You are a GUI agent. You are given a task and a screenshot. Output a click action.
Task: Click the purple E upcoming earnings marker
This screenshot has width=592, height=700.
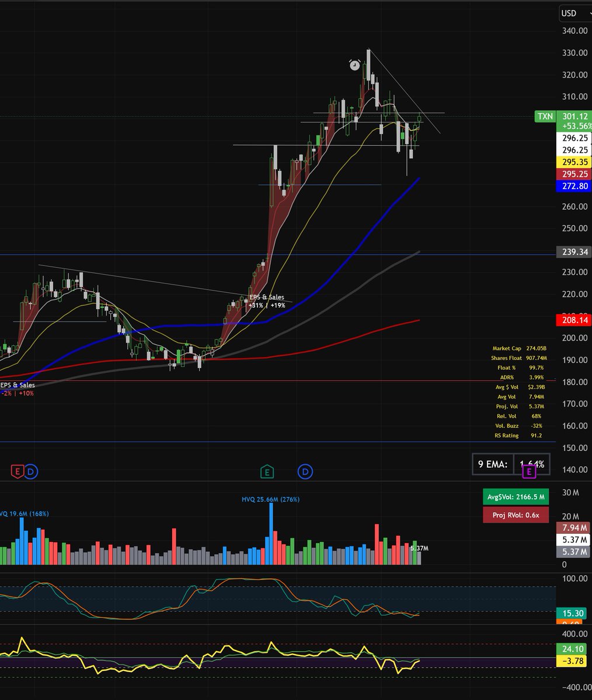click(529, 471)
